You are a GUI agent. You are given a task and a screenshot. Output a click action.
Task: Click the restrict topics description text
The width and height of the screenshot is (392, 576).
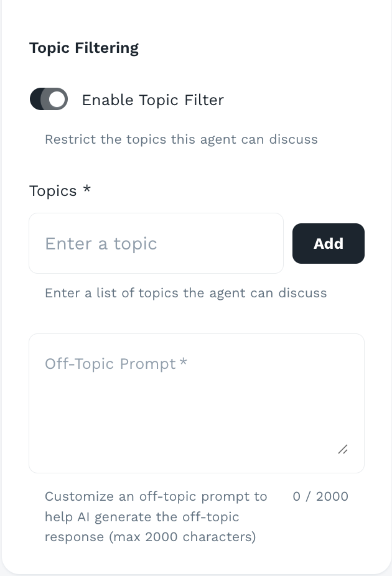(x=180, y=139)
